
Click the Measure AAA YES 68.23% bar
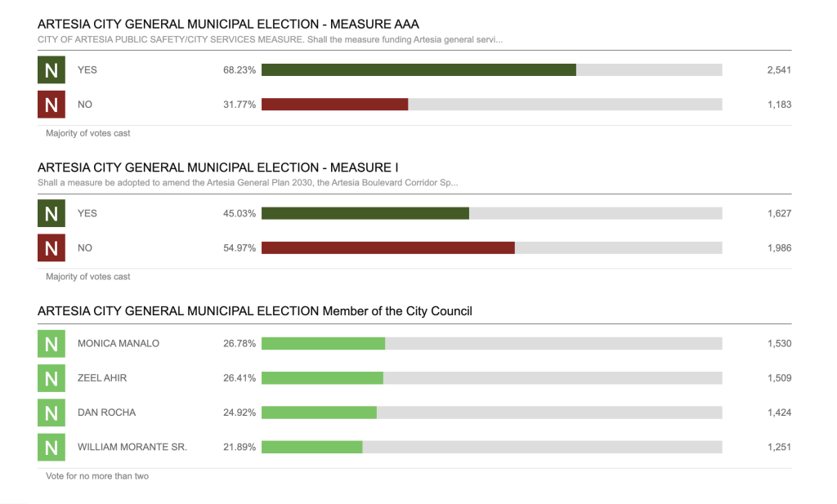click(418, 70)
